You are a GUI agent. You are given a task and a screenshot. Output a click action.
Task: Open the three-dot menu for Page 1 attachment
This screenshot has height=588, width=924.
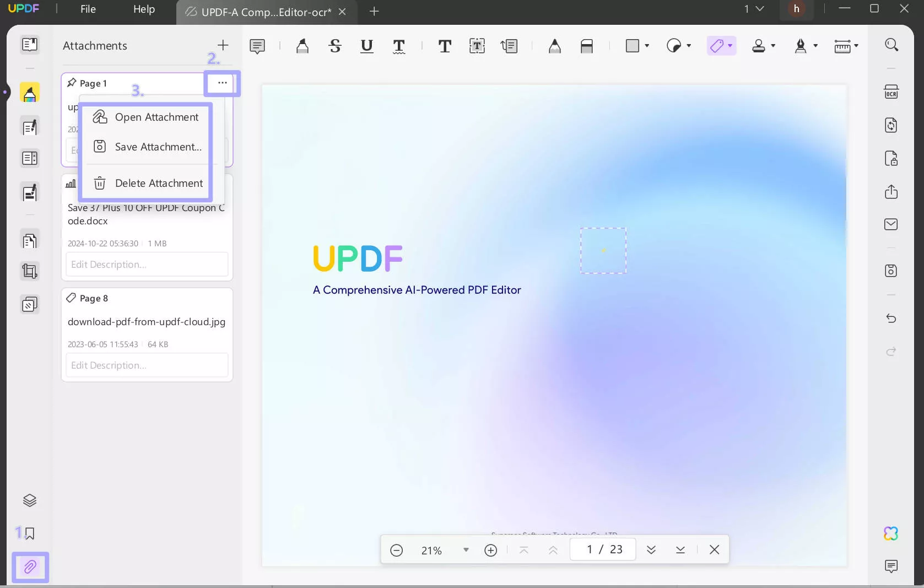[x=222, y=83]
